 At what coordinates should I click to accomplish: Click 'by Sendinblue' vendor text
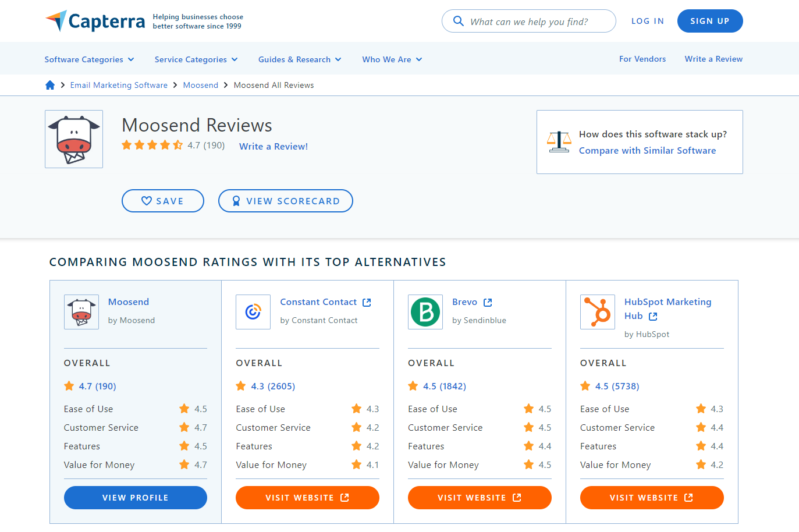(479, 320)
